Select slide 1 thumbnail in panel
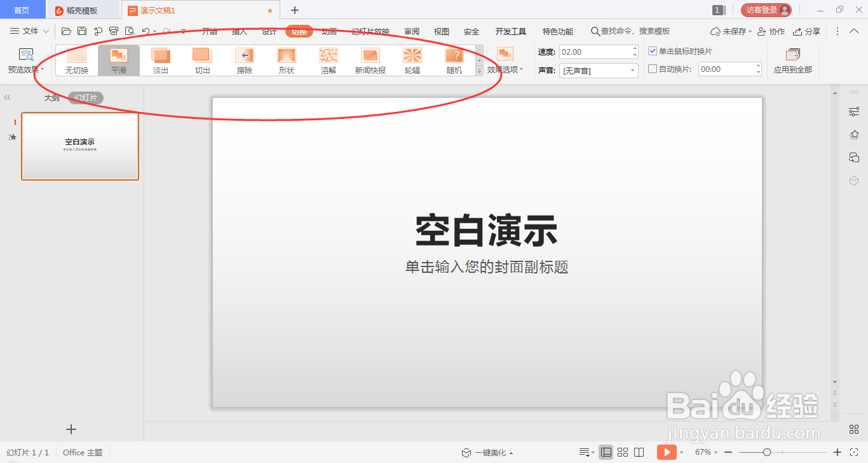The image size is (868, 463). (x=80, y=146)
